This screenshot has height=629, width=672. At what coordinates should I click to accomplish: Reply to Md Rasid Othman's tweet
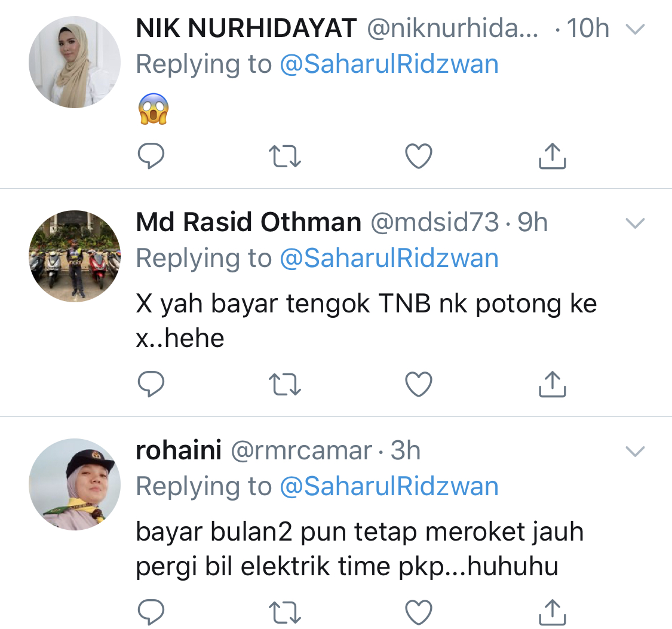151,384
